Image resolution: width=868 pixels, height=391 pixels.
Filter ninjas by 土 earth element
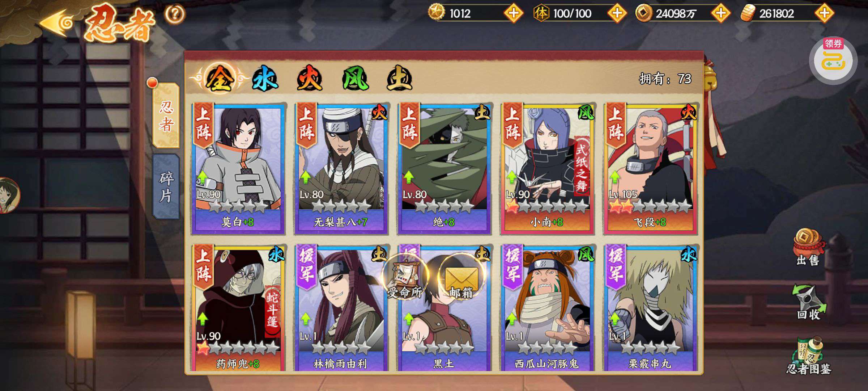click(x=399, y=79)
